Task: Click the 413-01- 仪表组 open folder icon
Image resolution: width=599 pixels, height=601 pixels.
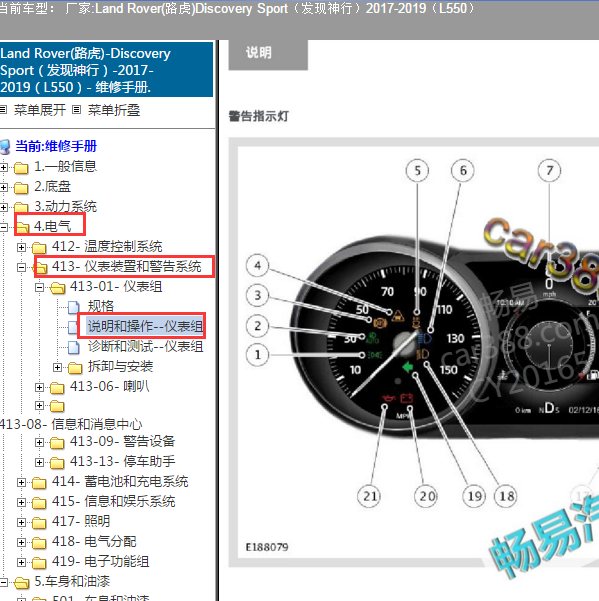Action: click(57, 287)
